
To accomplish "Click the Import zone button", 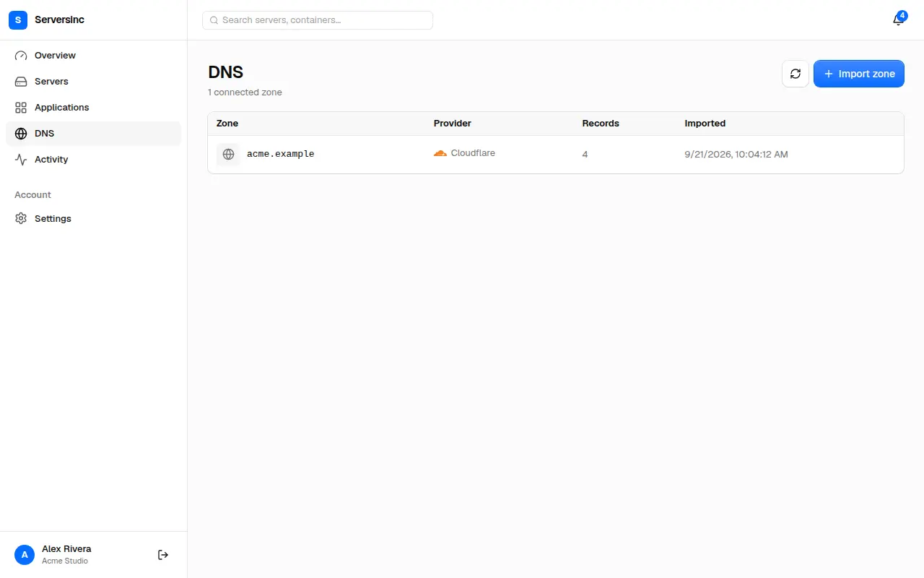I will pos(859,74).
